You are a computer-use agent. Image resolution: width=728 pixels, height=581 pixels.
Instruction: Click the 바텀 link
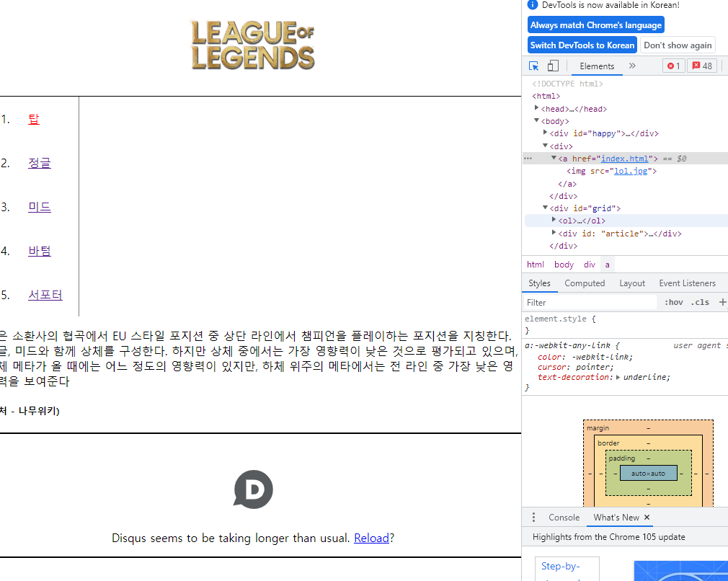40,251
